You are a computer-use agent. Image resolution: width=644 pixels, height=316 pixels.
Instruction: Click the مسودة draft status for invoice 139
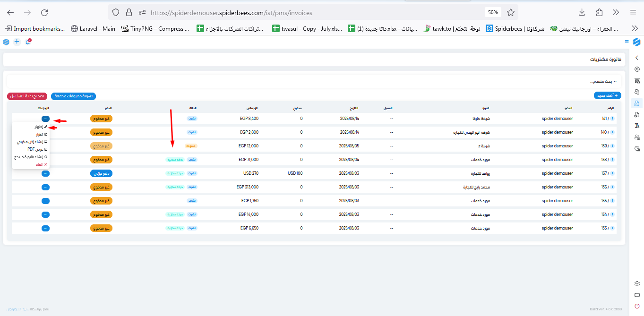pos(191,146)
